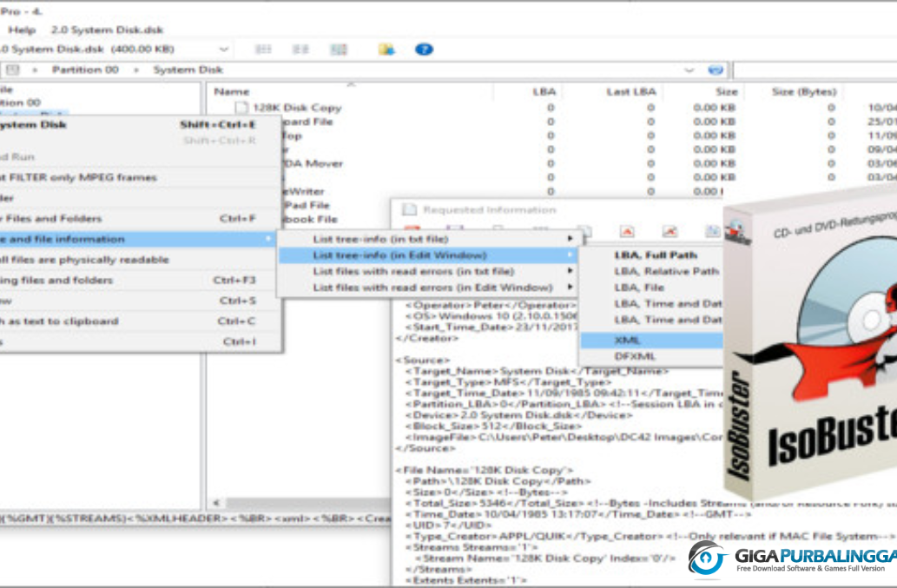
Task: Click the colored view-mode icon beside the folder icon
Action: (339, 50)
